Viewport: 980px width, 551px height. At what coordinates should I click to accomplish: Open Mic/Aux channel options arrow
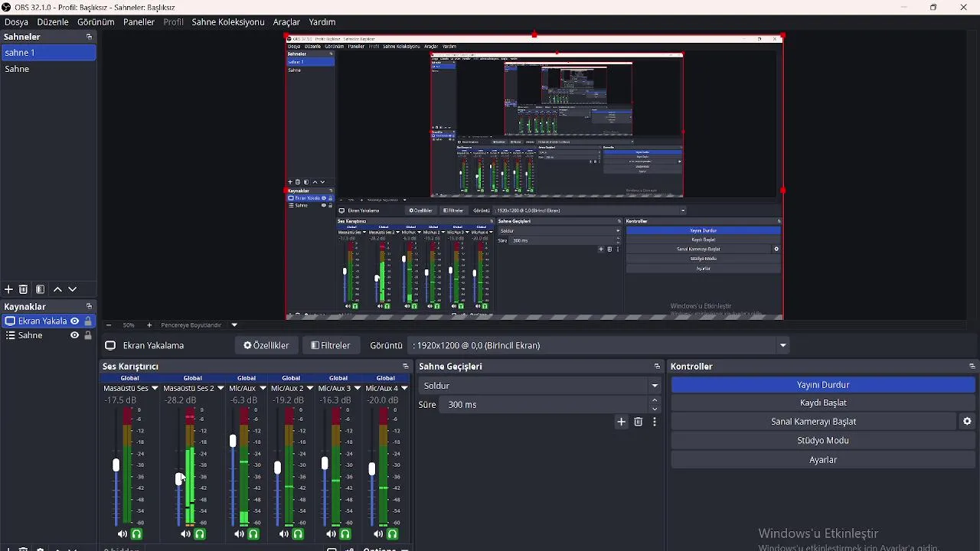pos(263,389)
